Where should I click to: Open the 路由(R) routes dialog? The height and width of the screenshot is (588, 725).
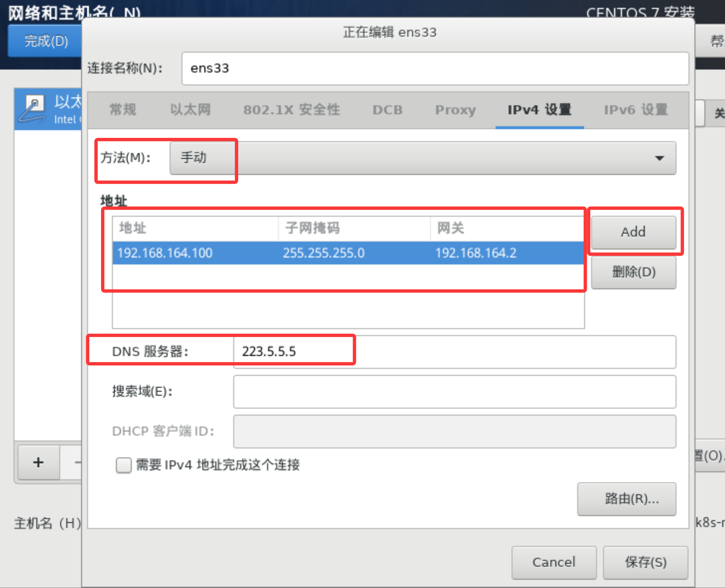(x=626, y=499)
